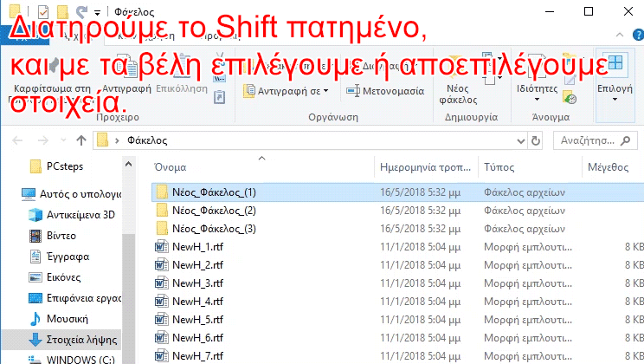
Task: Open WINDOWS (C:) drive in the sidebar
Action: click(73, 359)
